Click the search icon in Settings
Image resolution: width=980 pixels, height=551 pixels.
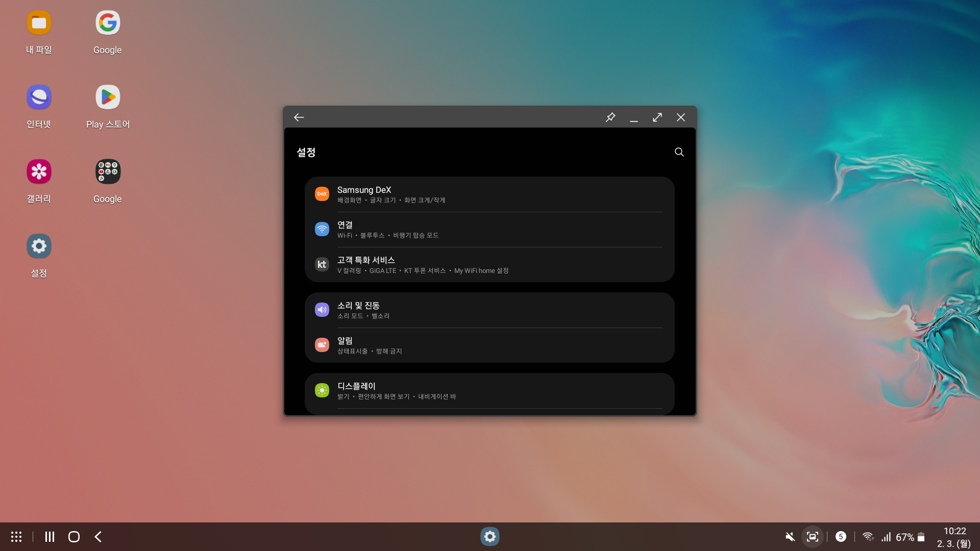pyautogui.click(x=679, y=152)
